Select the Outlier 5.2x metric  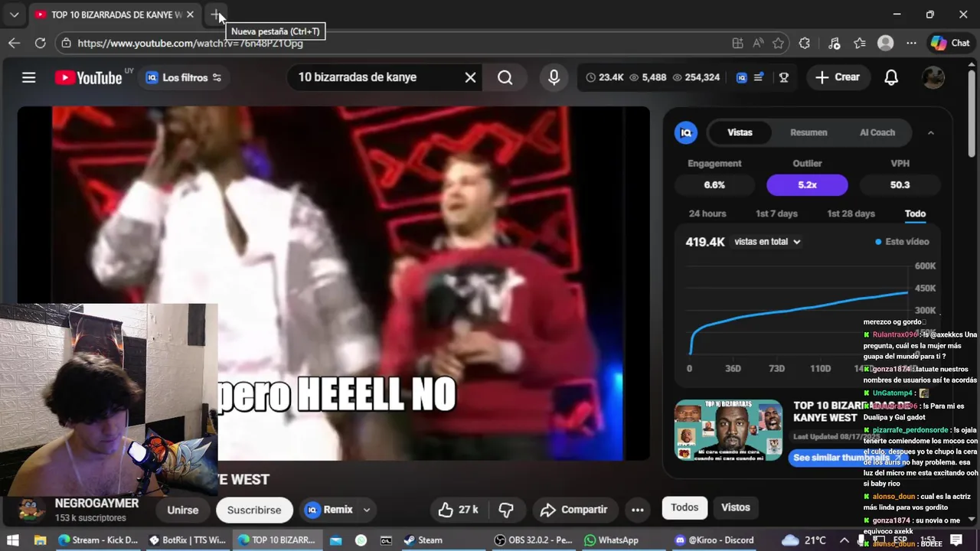click(x=807, y=184)
